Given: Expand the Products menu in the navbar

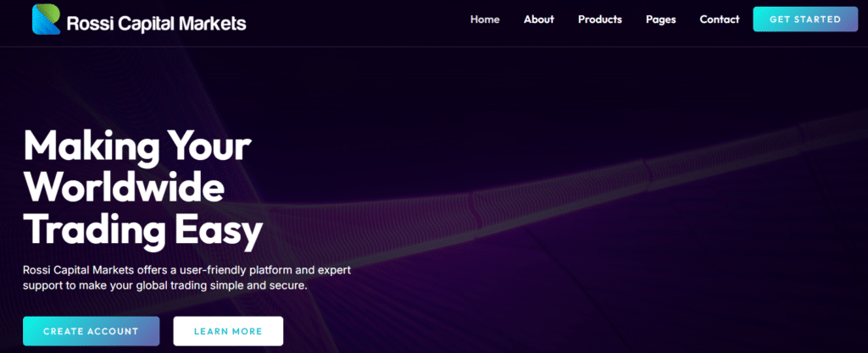Looking at the screenshot, I should 599,19.
